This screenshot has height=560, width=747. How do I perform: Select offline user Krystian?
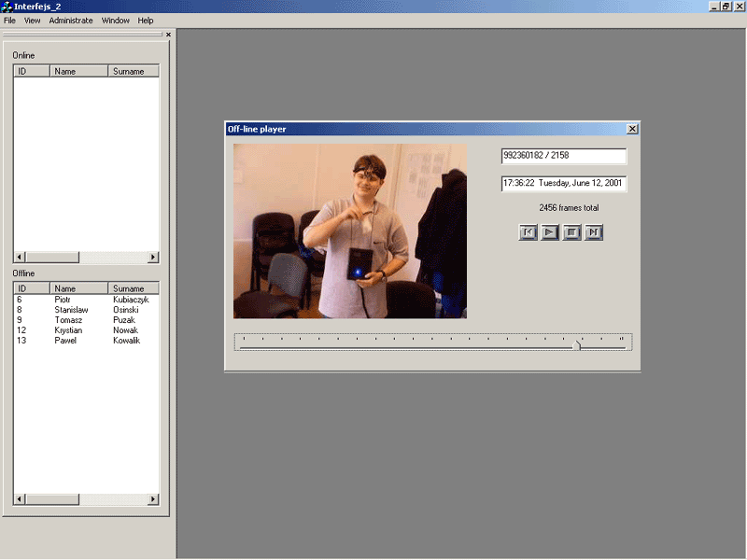tap(68, 330)
